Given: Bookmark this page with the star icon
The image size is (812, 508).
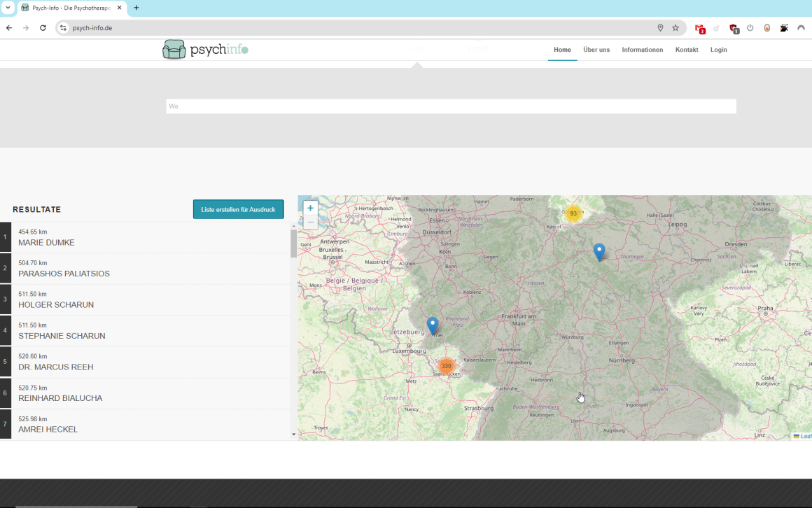Looking at the screenshot, I should coord(675,28).
